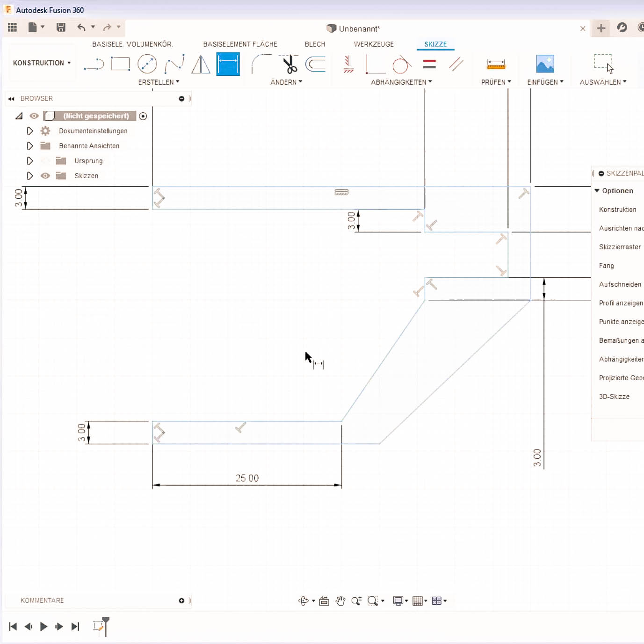Image resolution: width=644 pixels, height=644 pixels.
Task: Collapse the root component tree node
Action: pyautogui.click(x=19, y=116)
